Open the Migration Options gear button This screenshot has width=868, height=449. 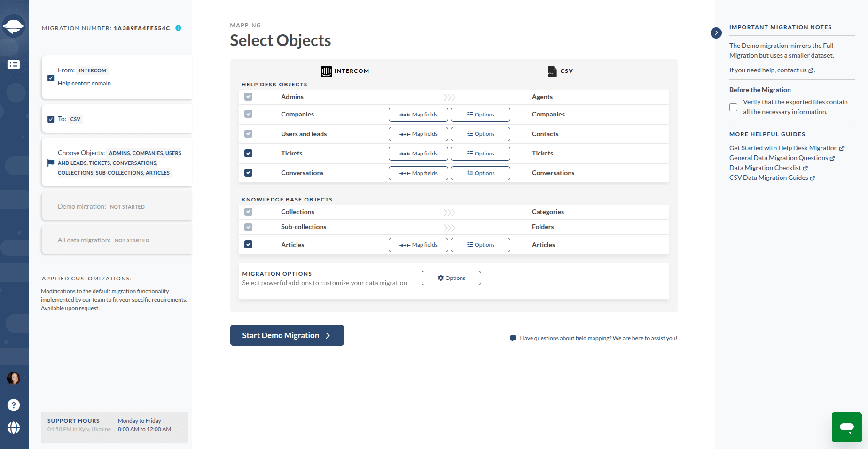(451, 278)
